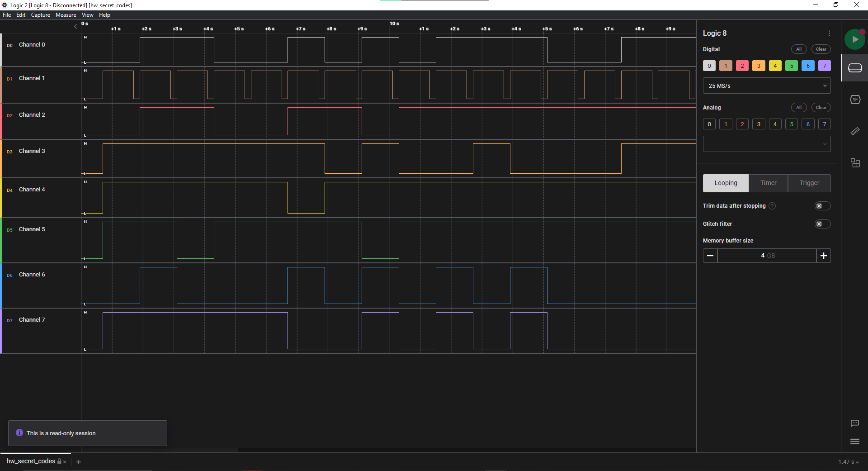The width and height of the screenshot is (868, 471).
Task: Open the Device Settings panel icon
Action: click(855, 68)
